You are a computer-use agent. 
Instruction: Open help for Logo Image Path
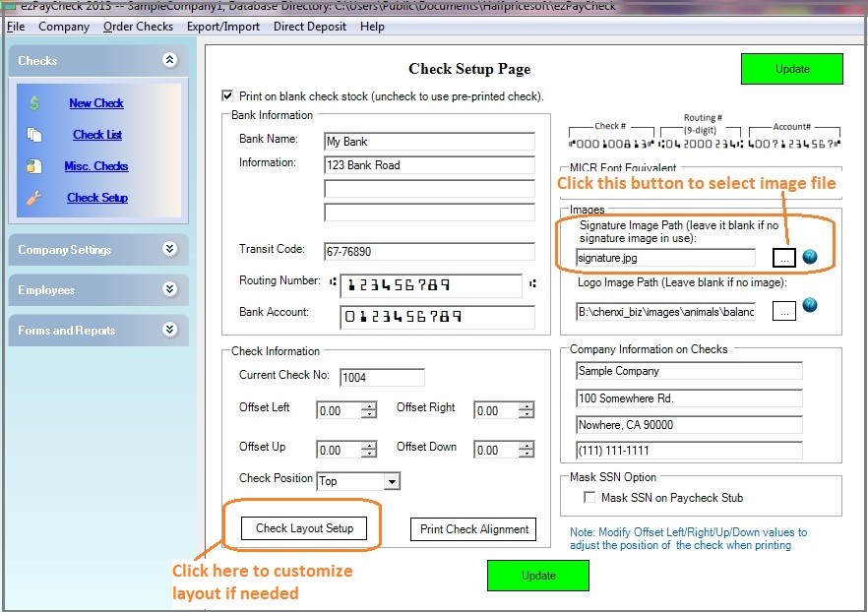[x=809, y=306]
